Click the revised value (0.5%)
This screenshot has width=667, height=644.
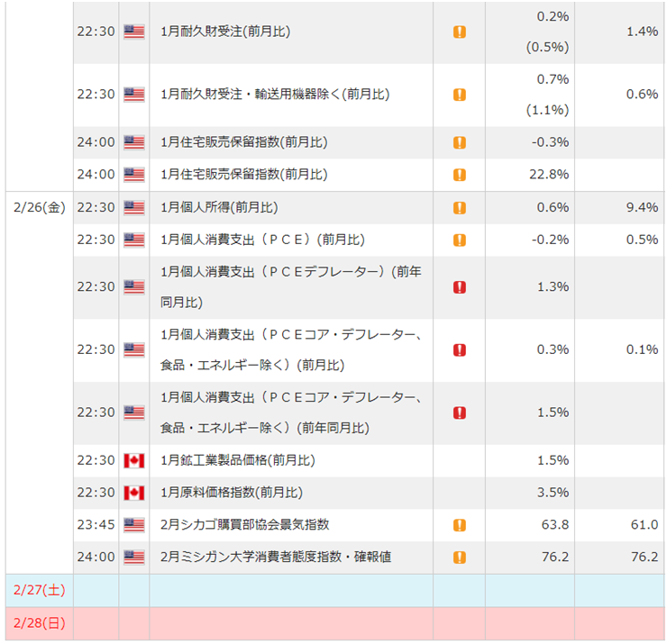[x=547, y=47]
